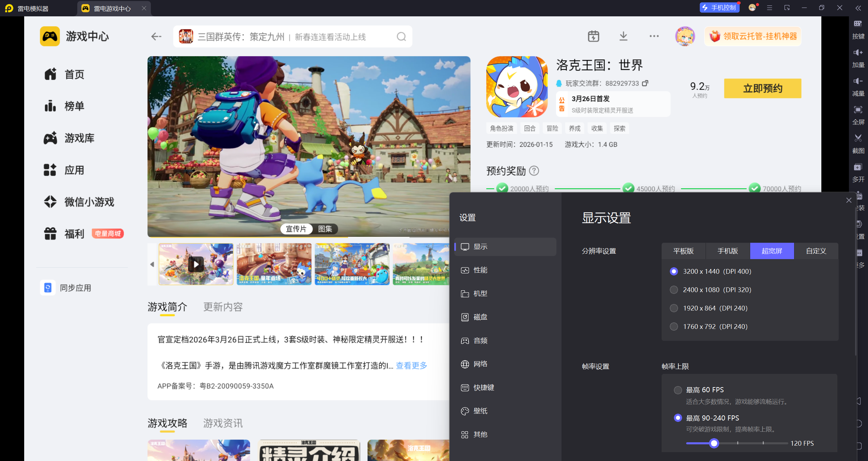This screenshot has height=461, width=868.
Task: Click the 手机控制 button in title bar
Action: [x=720, y=7]
